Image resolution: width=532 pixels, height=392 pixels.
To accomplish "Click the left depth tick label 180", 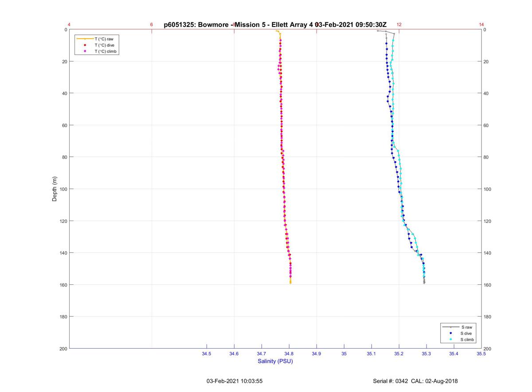I will click(x=63, y=317).
